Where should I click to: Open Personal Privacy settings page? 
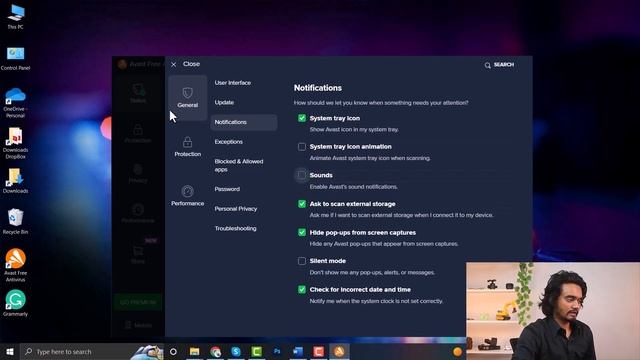coord(236,209)
